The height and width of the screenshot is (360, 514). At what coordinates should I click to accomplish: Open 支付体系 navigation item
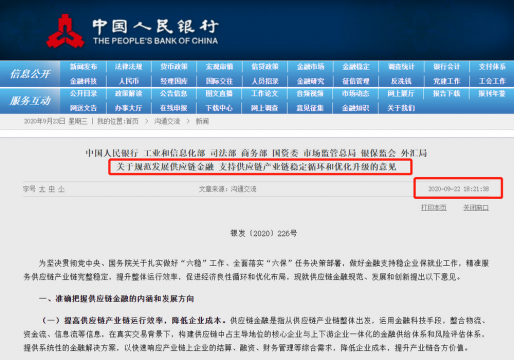[x=492, y=67]
